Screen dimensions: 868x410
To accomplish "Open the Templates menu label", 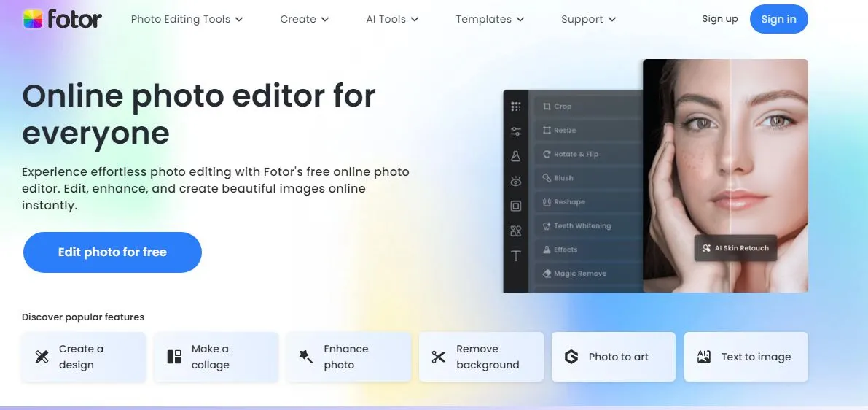I will point(483,20).
